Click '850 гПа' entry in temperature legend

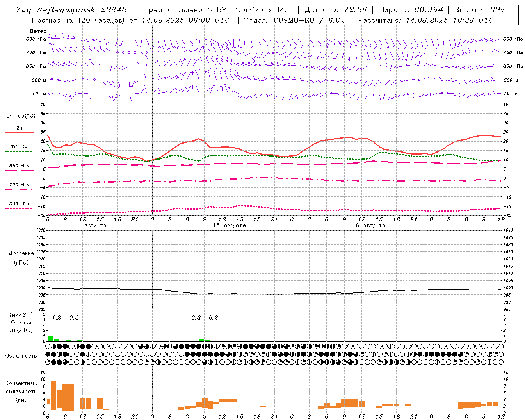click(19, 166)
